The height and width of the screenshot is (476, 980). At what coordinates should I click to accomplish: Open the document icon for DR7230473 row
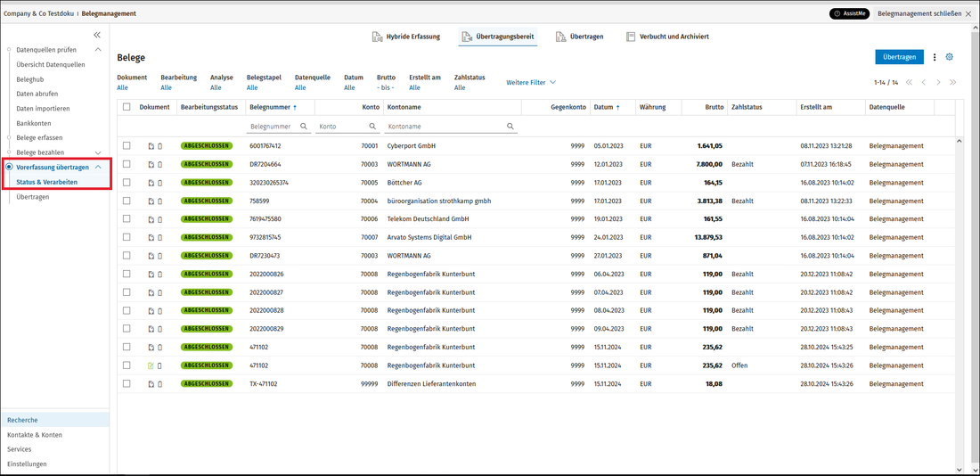pos(151,256)
